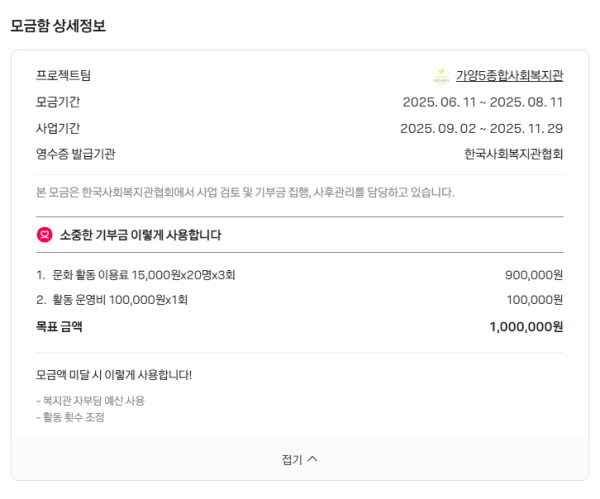Click the project dates 2025.09.02 ~ 2025.11.29
The image size is (600, 499).
(x=481, y=129)
